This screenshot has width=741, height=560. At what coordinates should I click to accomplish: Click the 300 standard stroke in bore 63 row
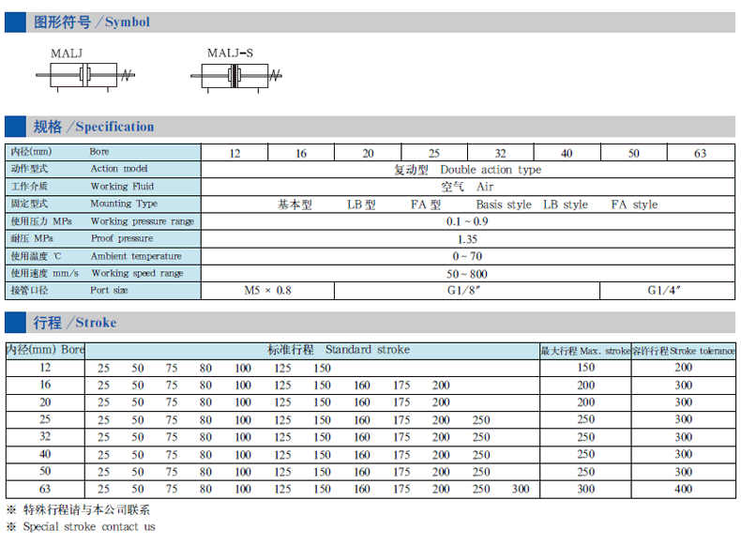click(x=521, y=489)
